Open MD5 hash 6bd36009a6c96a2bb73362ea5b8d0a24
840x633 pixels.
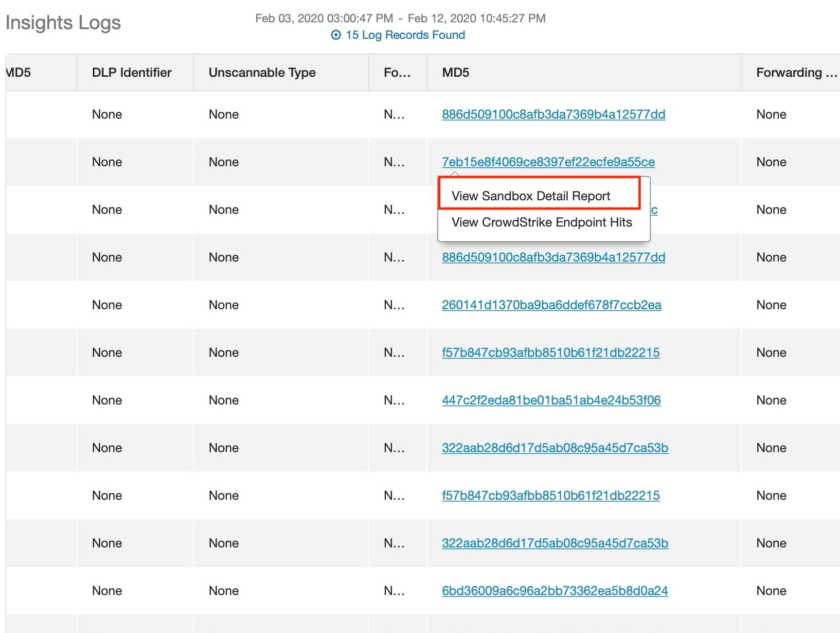click(555, 591)
